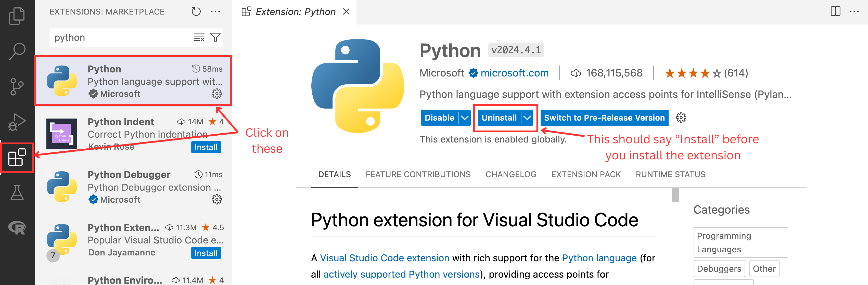This screenshot has height=285, width=868.
Task: Click the Debuggers category tag
Action: 719,268
